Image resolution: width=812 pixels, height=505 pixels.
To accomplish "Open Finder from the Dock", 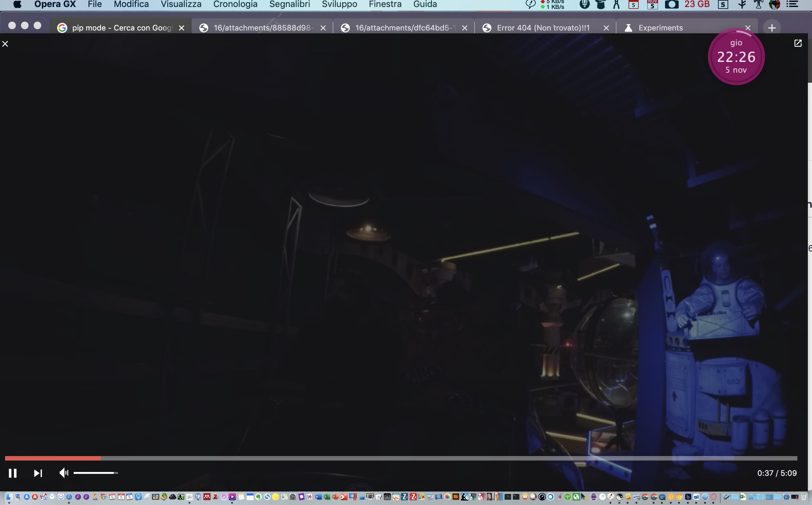I will tap(9, 497).
